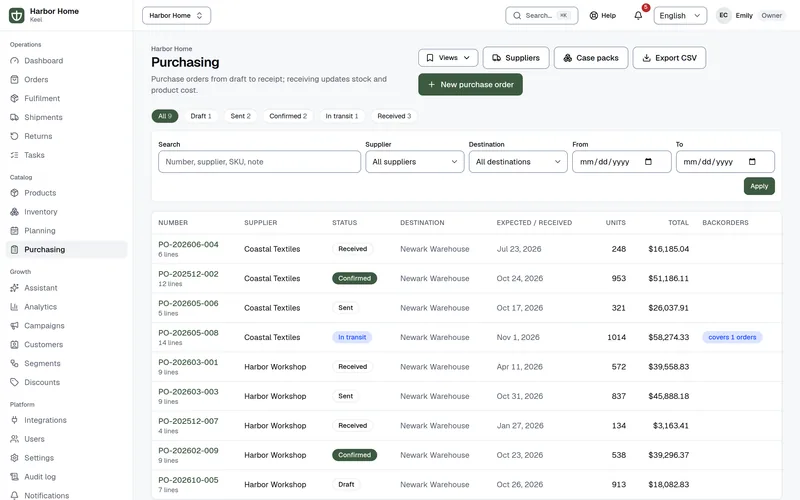The width and height of the screenshot is (800, 500).
Task: Select the Draft 1 filter tab
Action: click(201, 116)
